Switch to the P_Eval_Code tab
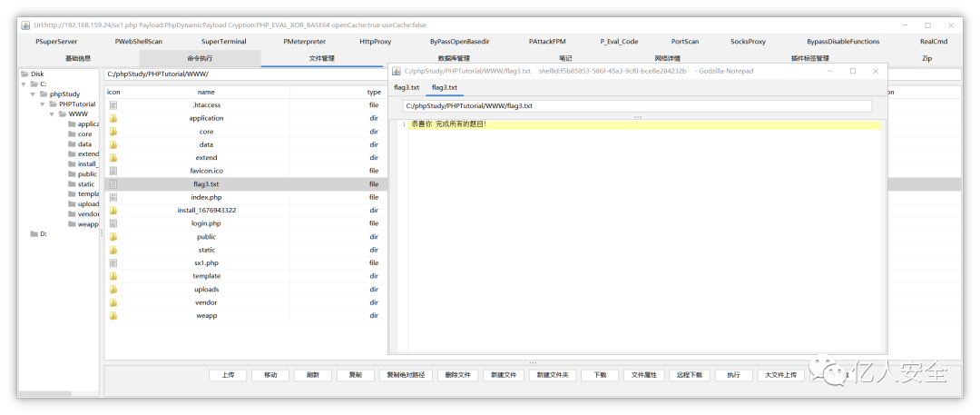The image size is (980, 415). 620,42
